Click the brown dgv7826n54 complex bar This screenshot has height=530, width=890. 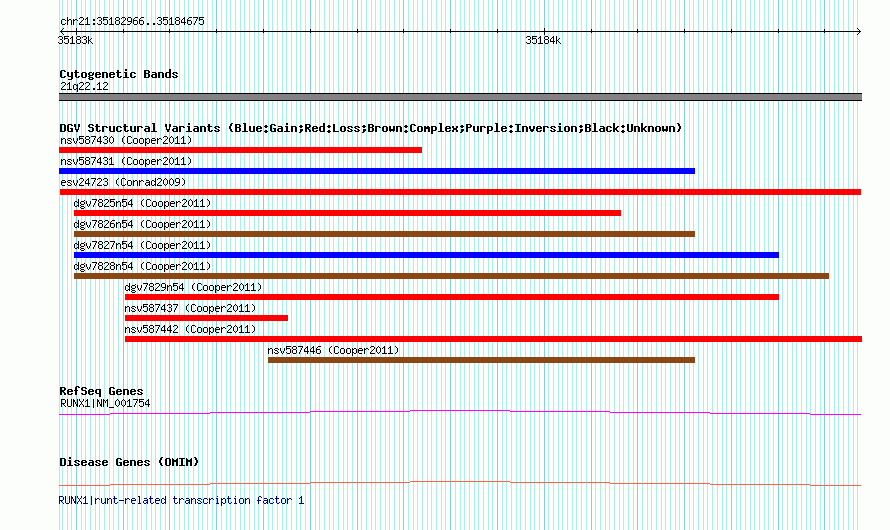point(384,234)
